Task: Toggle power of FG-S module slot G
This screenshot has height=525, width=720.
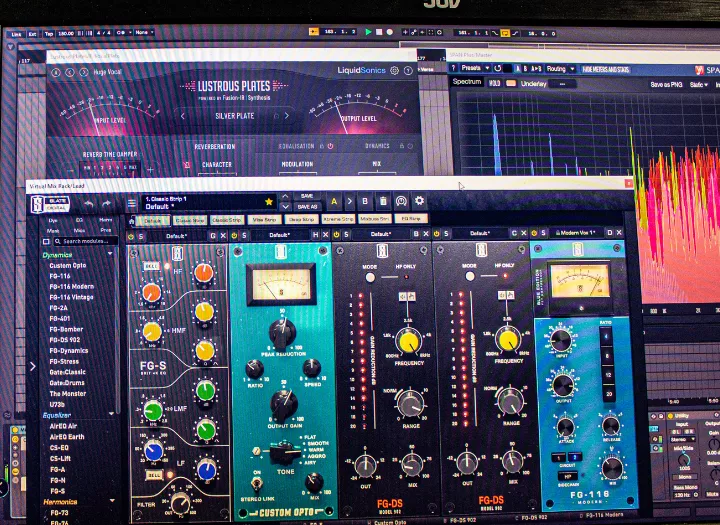Action: tap(131, 237)
